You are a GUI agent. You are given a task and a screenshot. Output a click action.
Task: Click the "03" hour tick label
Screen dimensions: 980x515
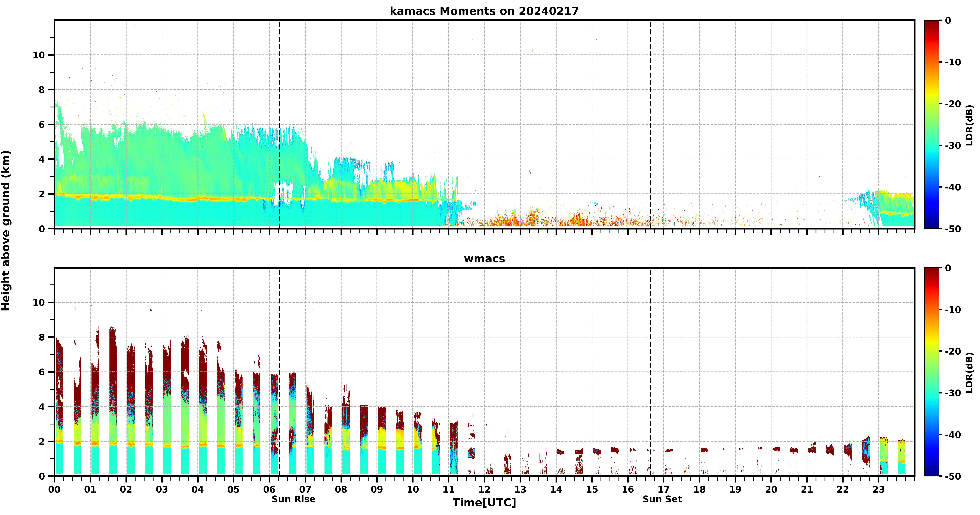click(162, 489)
